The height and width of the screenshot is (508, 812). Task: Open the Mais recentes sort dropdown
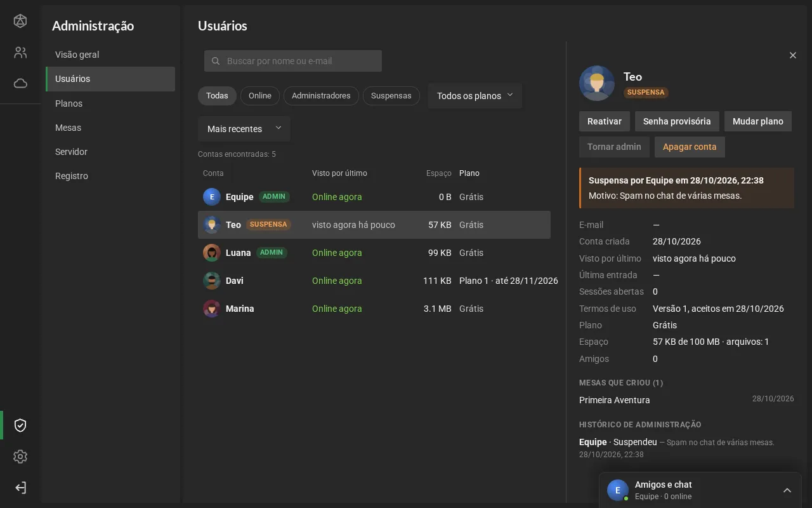pyautogui.click(x=244, y=129)
